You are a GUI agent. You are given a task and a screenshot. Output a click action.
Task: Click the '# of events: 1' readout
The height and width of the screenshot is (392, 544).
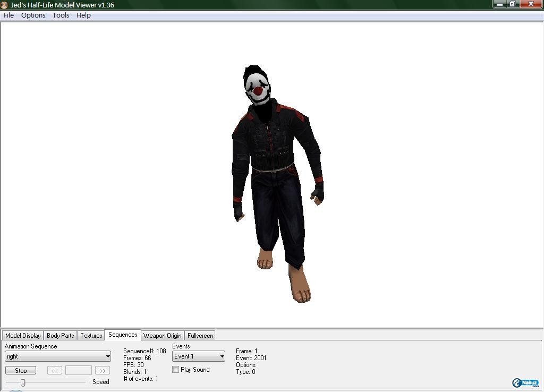tap(140, 379)
